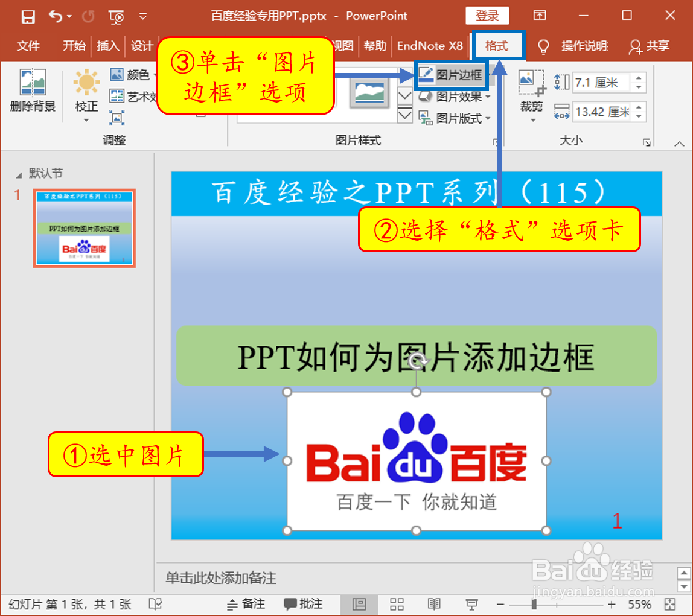This screenshot has height=616, width=693.
Task: Click the 共享 share button
Action: point(650,46)
